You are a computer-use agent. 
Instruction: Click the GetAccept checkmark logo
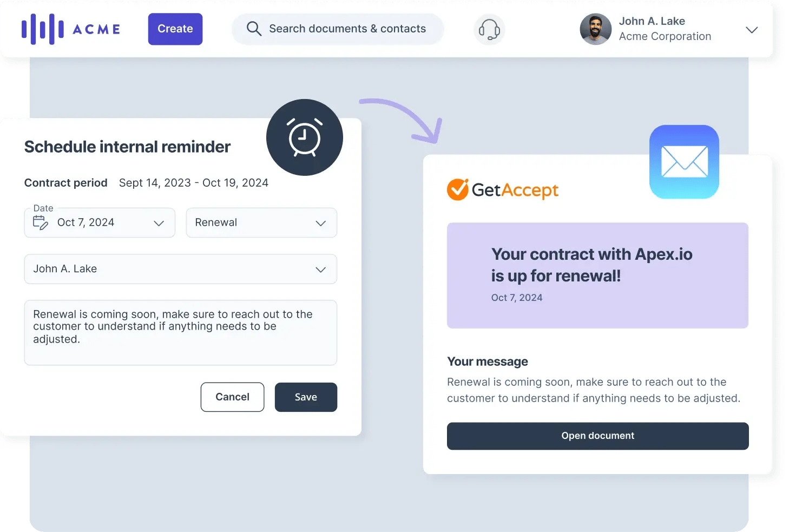point(457,189)
